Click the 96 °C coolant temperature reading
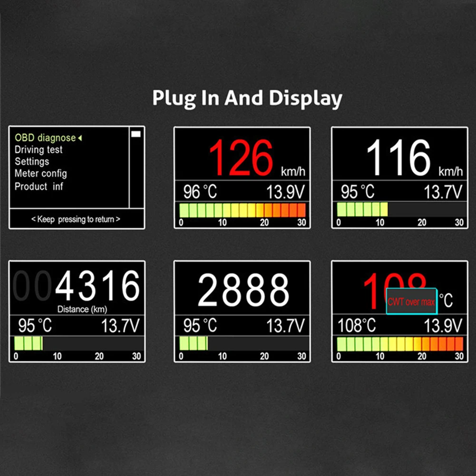Viewport: 476px width, 476px height. click(x=200, y=192)
